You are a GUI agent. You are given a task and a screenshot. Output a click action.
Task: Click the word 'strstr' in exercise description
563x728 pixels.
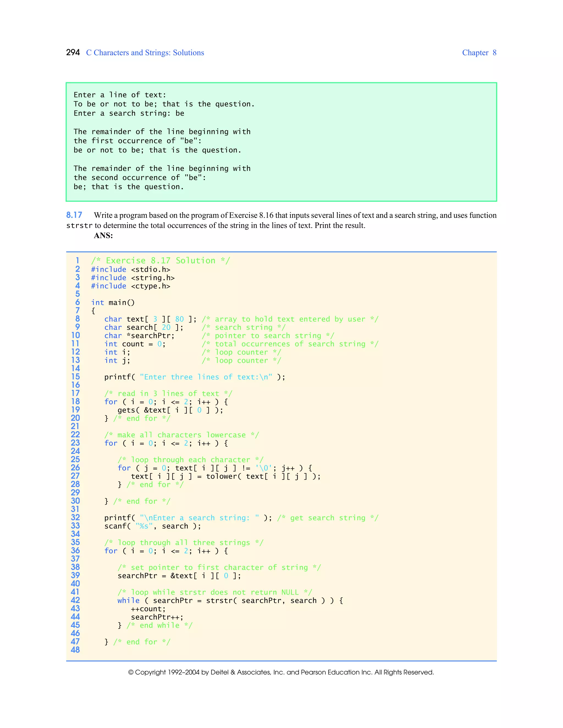click(79, 226)
